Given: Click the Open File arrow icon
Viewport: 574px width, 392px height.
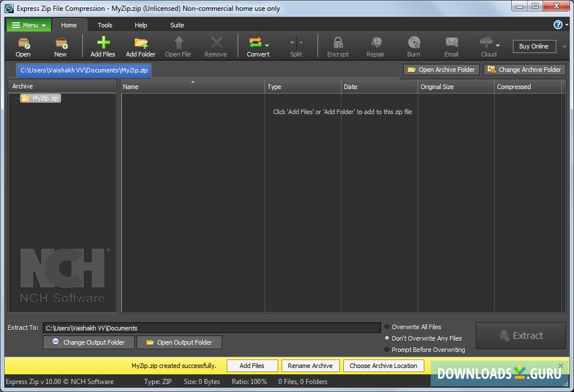Looking at the screenshot, I should (x=179, y=42).
